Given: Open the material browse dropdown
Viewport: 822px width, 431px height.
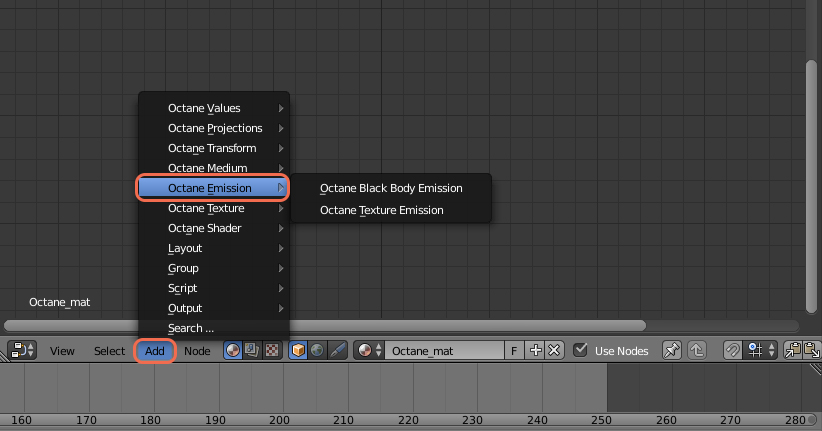Looking at the screenshot, I should pyautogui.click(x=370, y=351).
